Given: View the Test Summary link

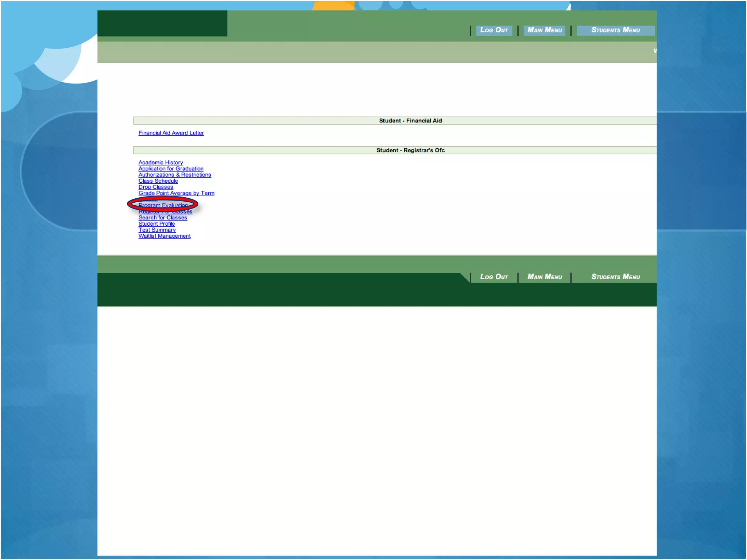Looking at the screenshot, I should coord(157,230).
